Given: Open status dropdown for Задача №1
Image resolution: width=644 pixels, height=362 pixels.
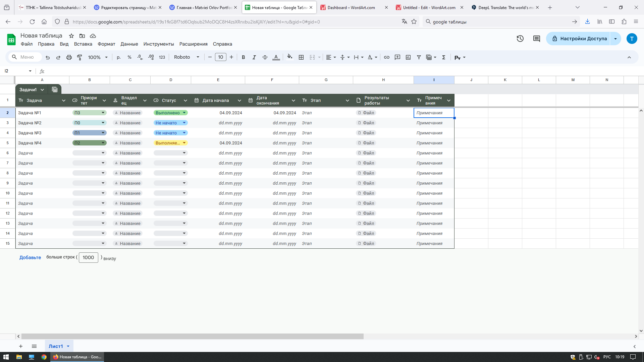Looking at the screenshot, I should [x=184, y=113].
